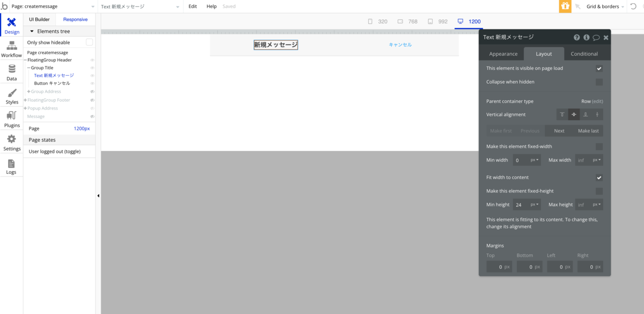Collapse the Group Title node

[x=29, y=68]
